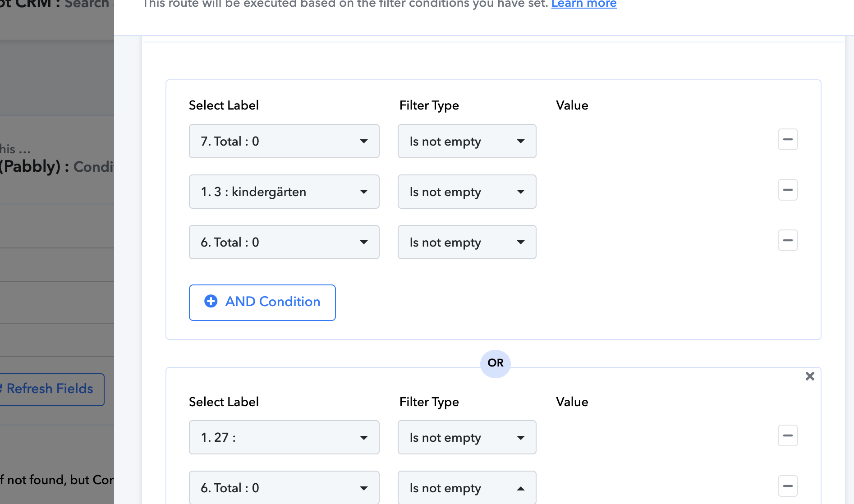Remove the kindergärten condition row
This screenshot has height=504, width=854.
tap(788, 190)
